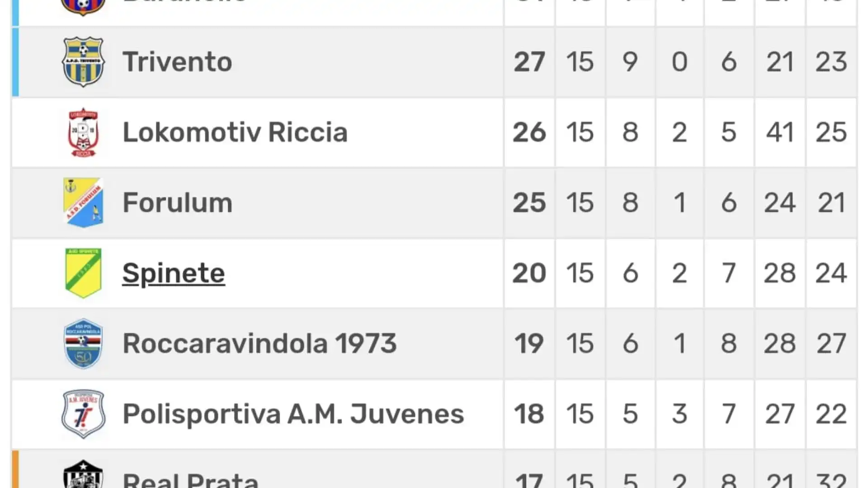Select the Lokomotiv Riccia team name
Viewport: 868px width, 488px height.
235,132
